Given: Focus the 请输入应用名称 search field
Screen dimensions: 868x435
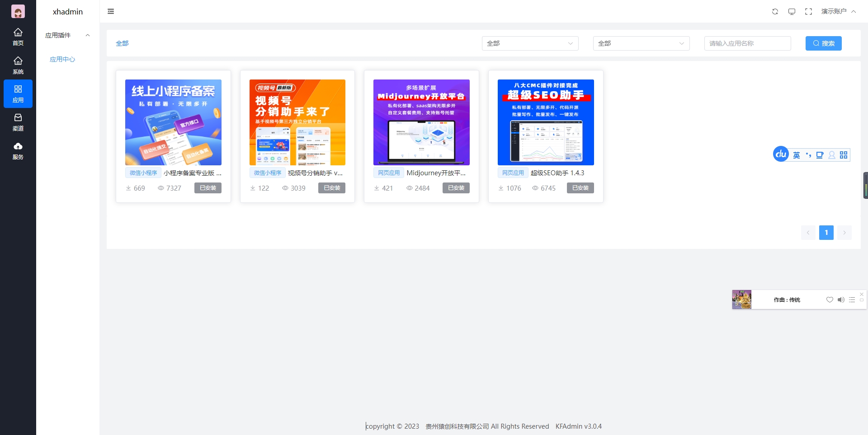Looking at the screenshot, I should click(x=748, y=43).
